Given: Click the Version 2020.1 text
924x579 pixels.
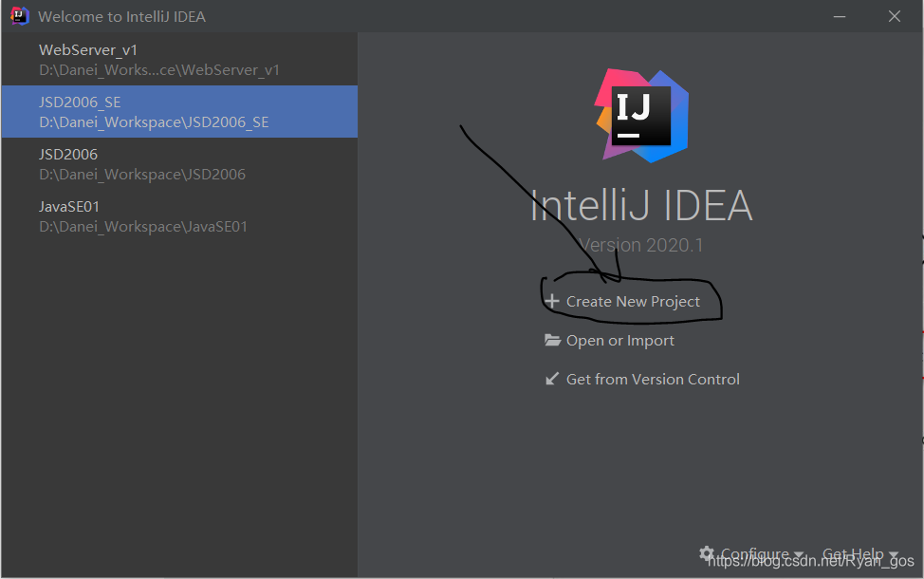Looking at the screenshot, I should [640, 245].
